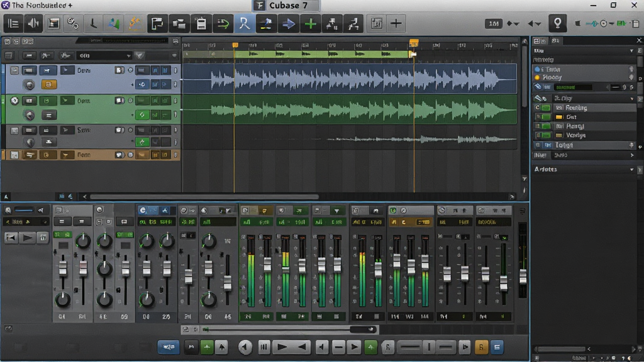Image resolution: width=644 pixels, height=362 pixels.
Task: Toggle green switch on Vonrlge row
Action: tap(547, 135)
